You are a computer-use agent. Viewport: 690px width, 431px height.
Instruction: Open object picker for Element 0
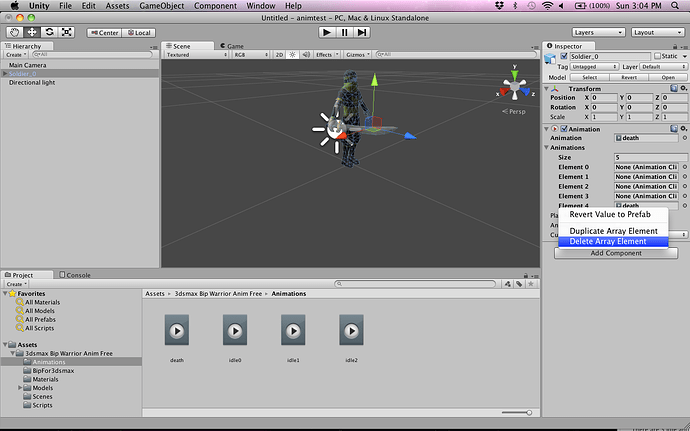(685, 167)
